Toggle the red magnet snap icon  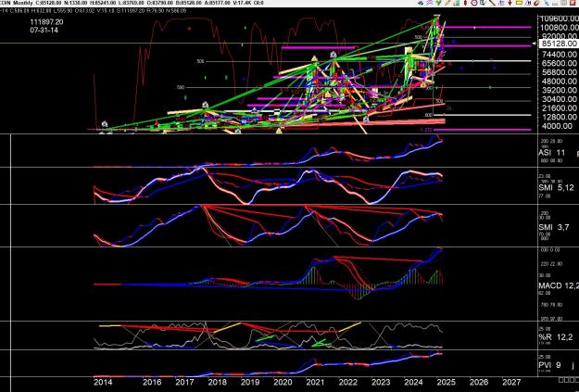pos(537,4)
